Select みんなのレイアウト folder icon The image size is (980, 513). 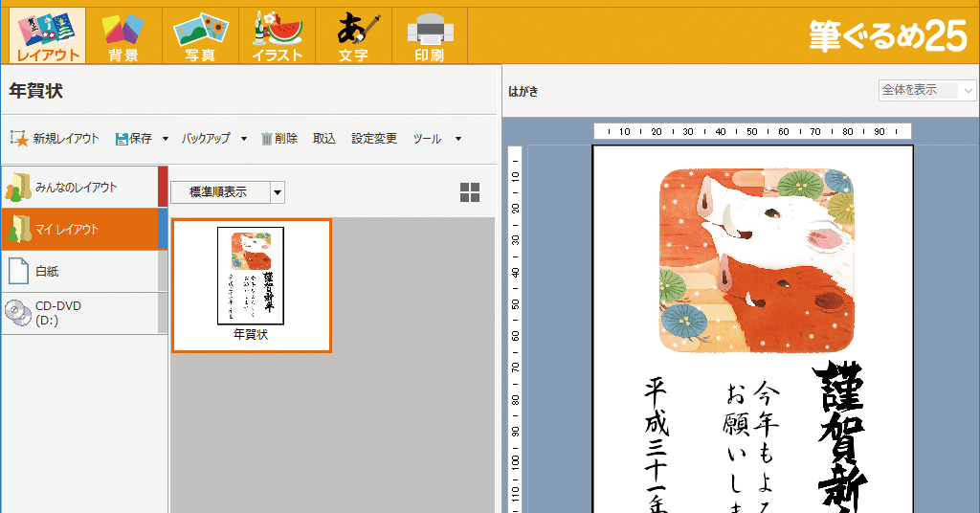[18, 187]
